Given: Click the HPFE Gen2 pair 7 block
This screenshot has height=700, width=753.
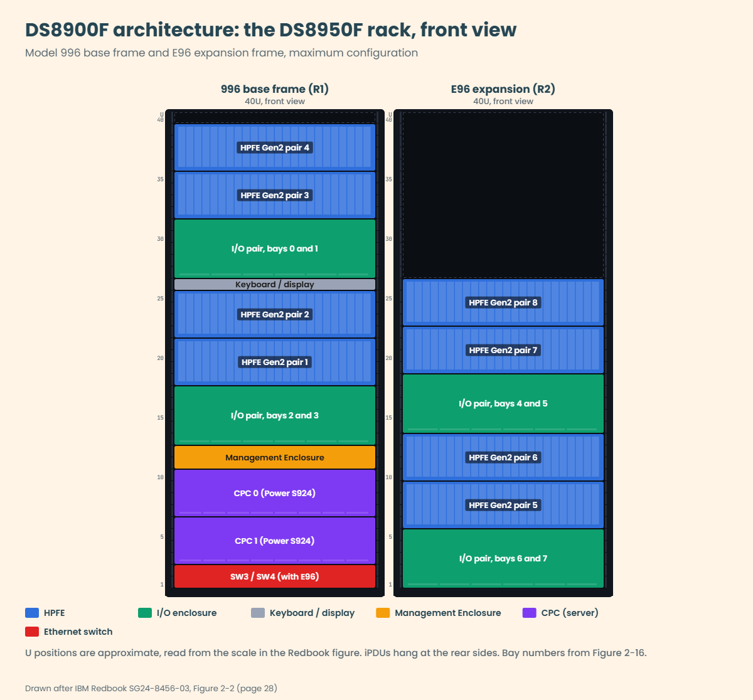Looking at the screenshot, I should (x=503, y=350).
